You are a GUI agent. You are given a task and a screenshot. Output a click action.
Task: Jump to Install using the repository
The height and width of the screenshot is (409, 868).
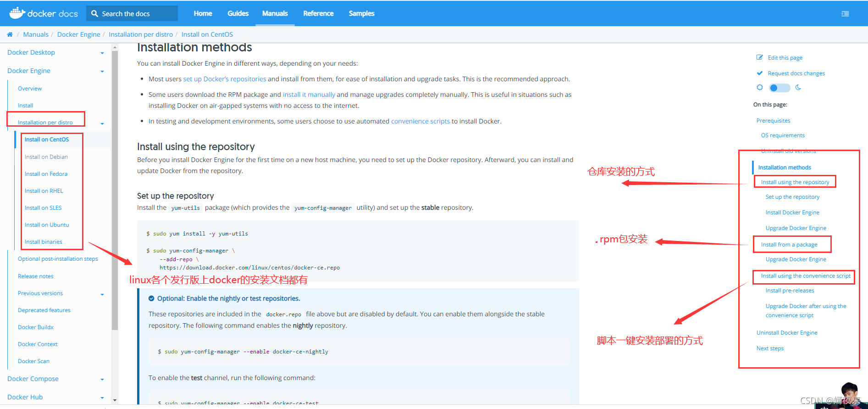[795, 182]
